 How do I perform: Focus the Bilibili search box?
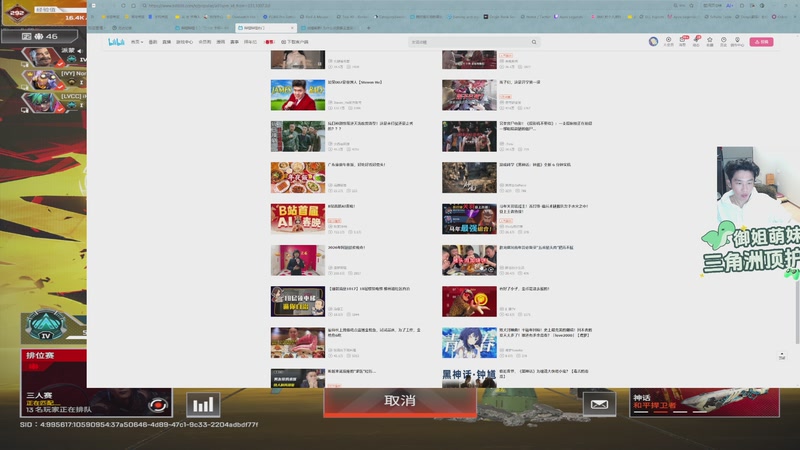pyautogui.click(x=469, y=42)
